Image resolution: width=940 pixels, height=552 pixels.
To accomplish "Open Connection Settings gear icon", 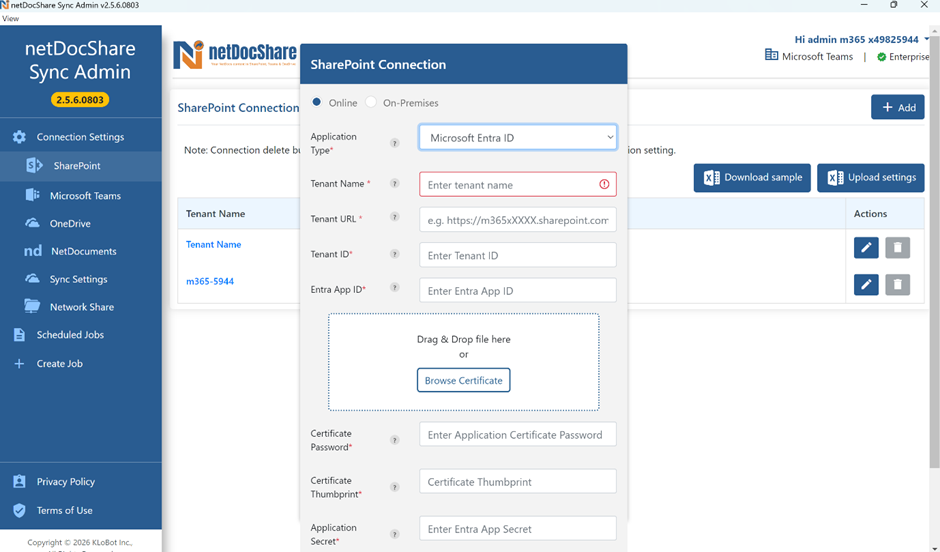I will point(19,137).
